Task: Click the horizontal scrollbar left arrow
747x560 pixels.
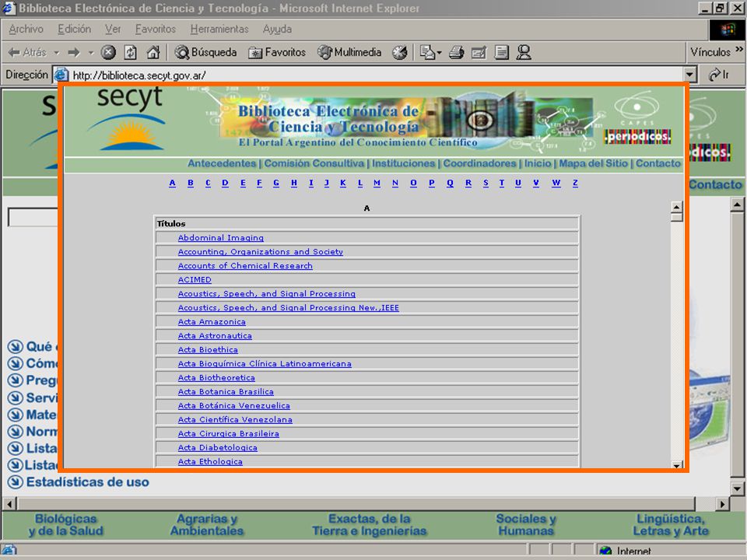Action: tap(9, 503)
